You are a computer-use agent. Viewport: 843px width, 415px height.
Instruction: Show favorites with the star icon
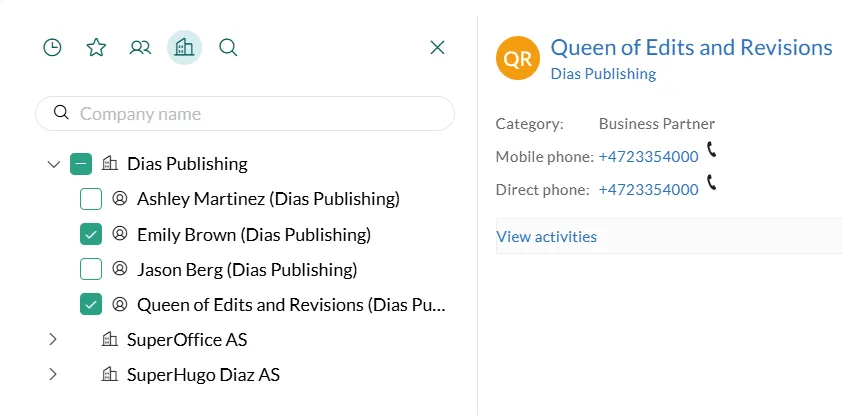(x=96, y=47)
